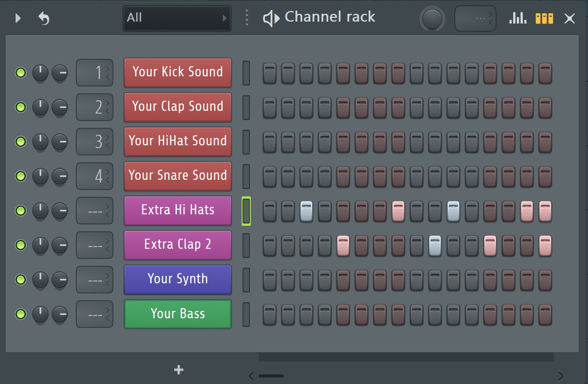The width and height of the screenshot is (588, 384).
Task: Open Your Kick Sound channel settings by its name
Action: pos(177,72)
